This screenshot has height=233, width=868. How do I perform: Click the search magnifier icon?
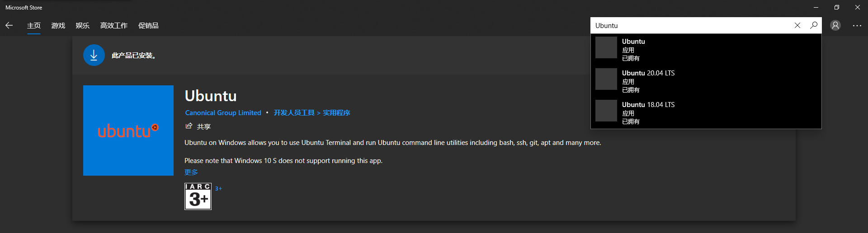(814, 26)
